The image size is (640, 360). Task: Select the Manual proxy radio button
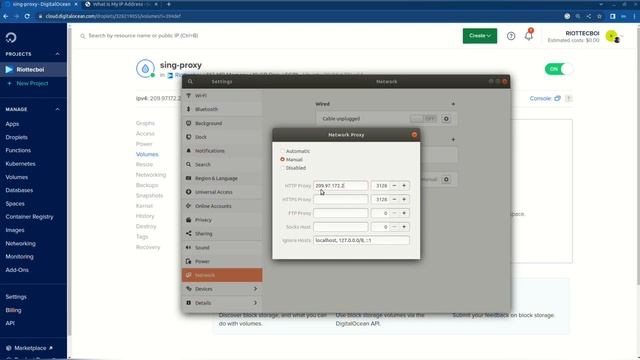(x=282, y=159)
